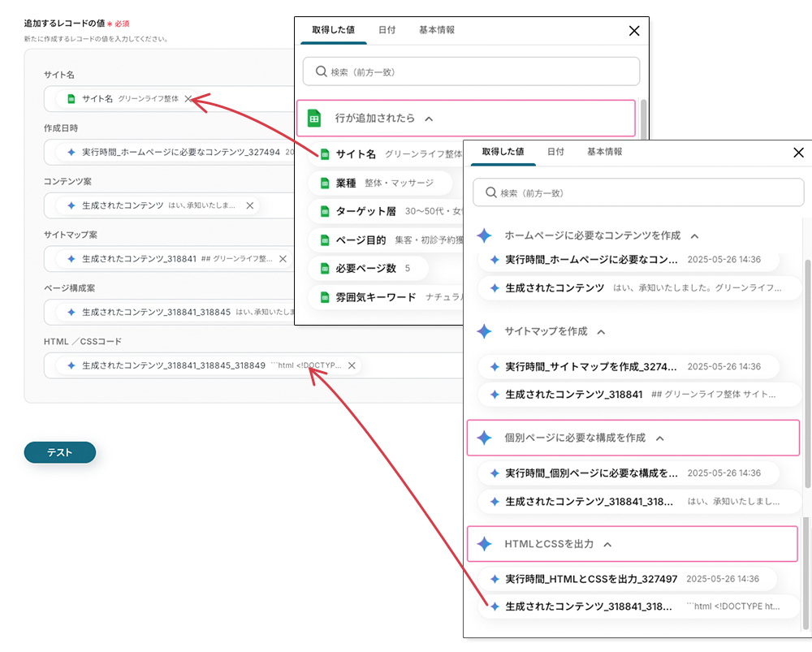
Task: Click sparkle icon in 作成日時 chip
Action: [71, 153]
